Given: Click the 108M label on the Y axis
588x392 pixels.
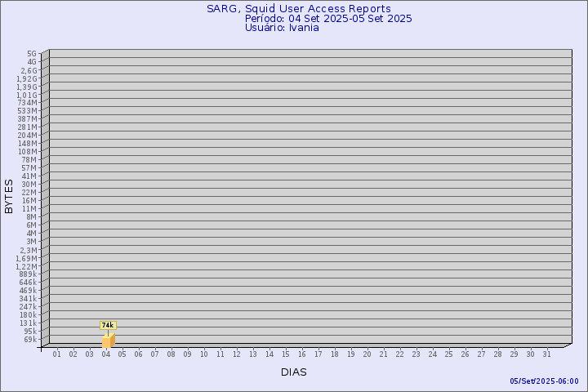Looking at the screenshot, I should pos(28,152).
